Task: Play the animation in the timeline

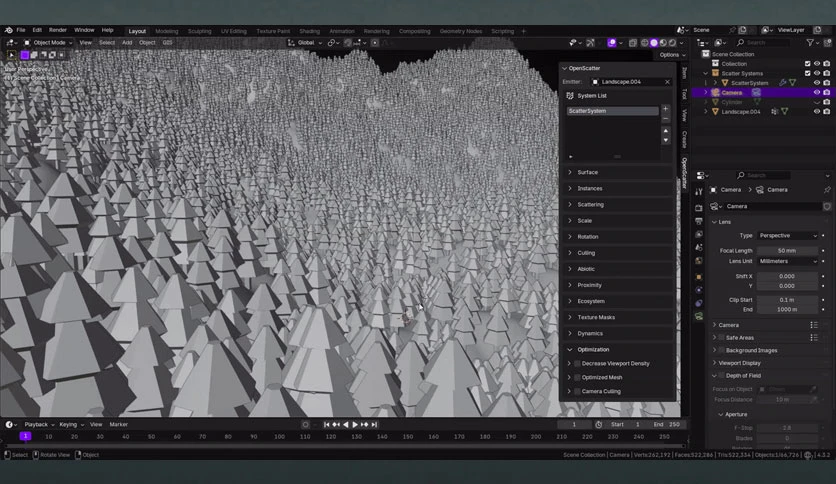Action: pos(355,425)
